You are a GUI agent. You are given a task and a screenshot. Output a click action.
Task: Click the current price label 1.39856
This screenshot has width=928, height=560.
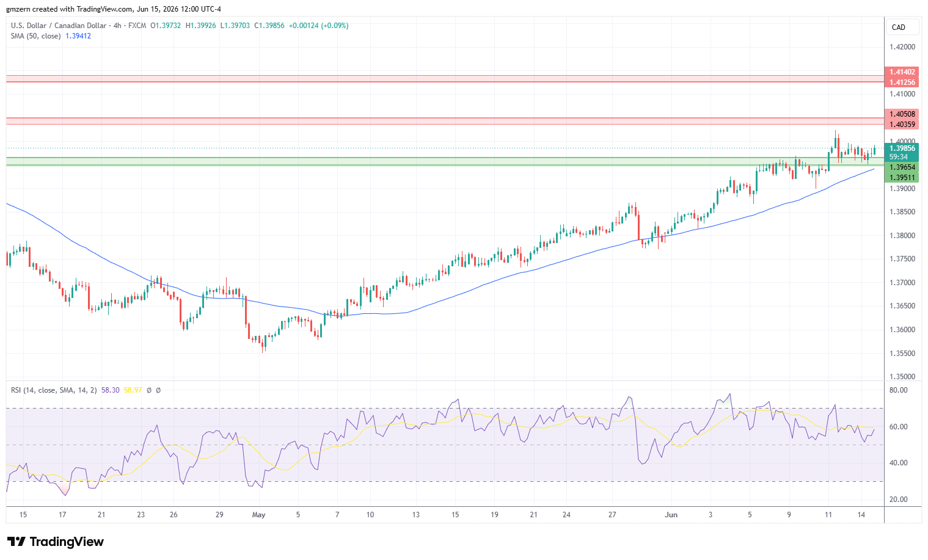902,148
